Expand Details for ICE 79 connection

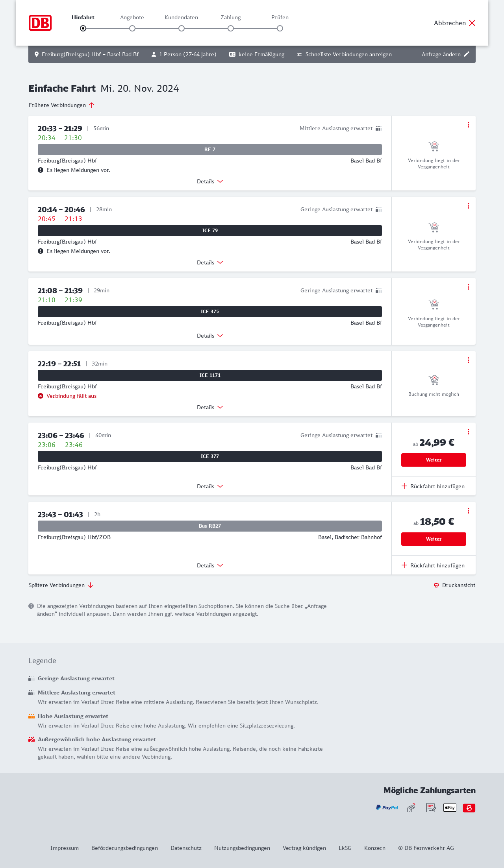(210, 262)
